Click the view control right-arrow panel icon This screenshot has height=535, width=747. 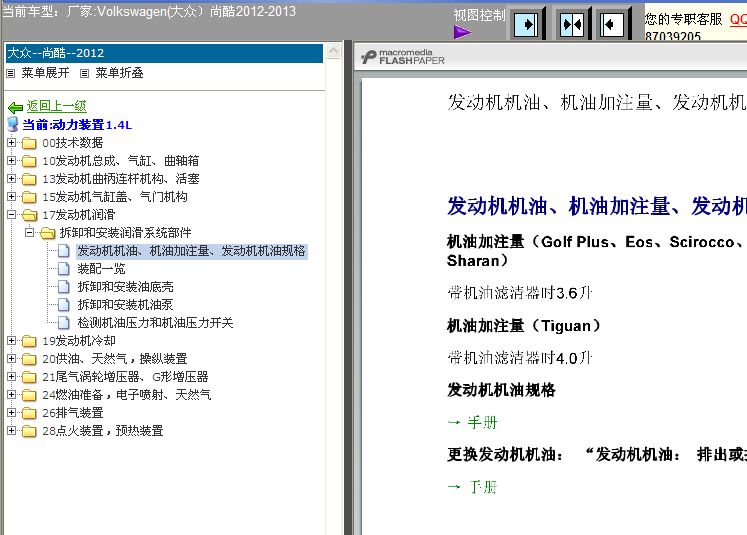click(526, 24)
